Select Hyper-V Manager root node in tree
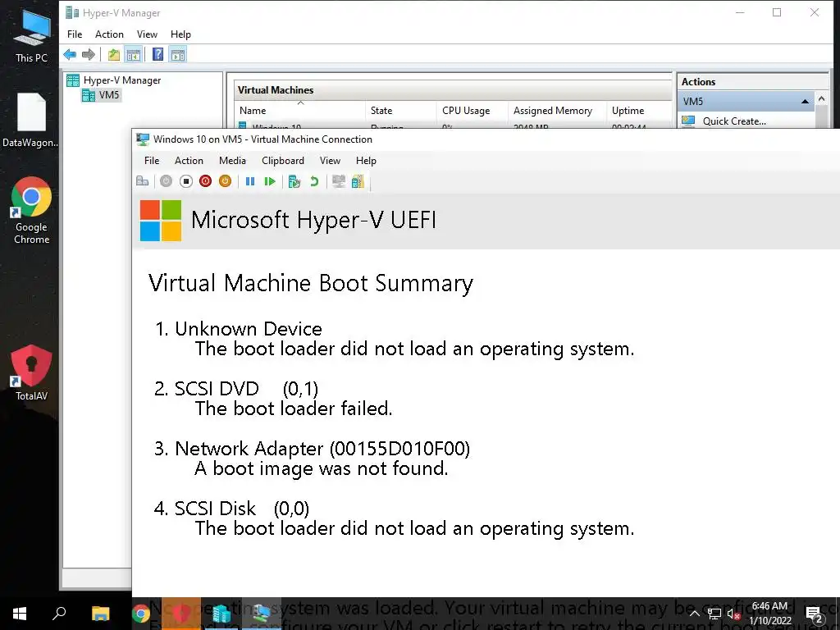 113,80
